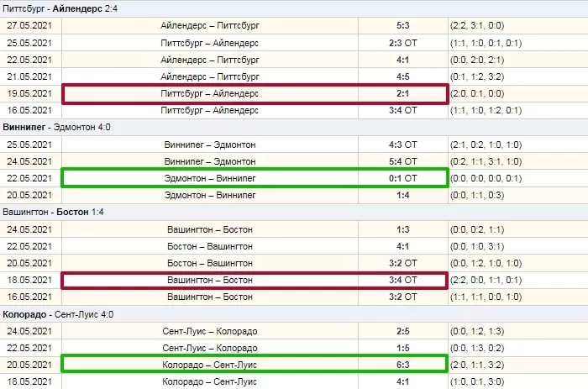The image size is (588, 389).
Task: Click period scores (2:0, 1:1, 3:2)
Action: (x=477, y=365)
